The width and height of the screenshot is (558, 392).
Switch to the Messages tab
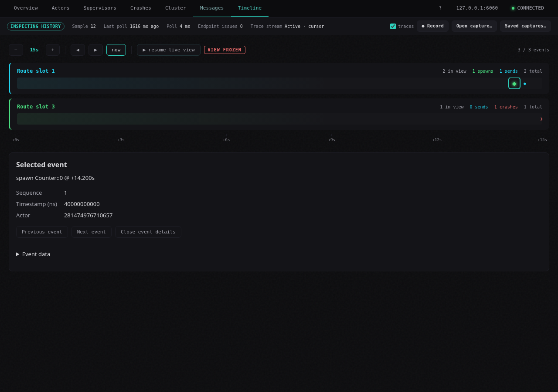coord(212,8)
